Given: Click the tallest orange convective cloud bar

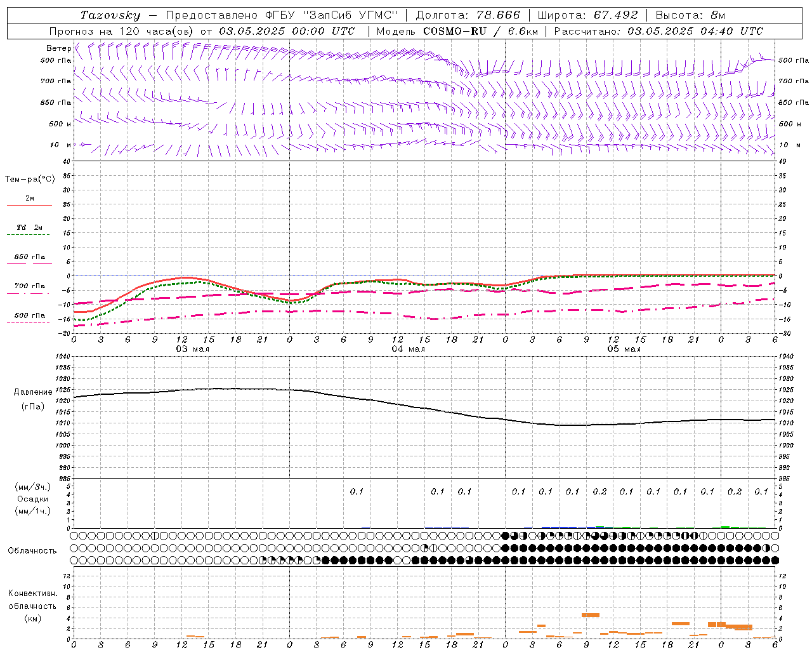Looking at the screenshot, I should coord(591,614).
